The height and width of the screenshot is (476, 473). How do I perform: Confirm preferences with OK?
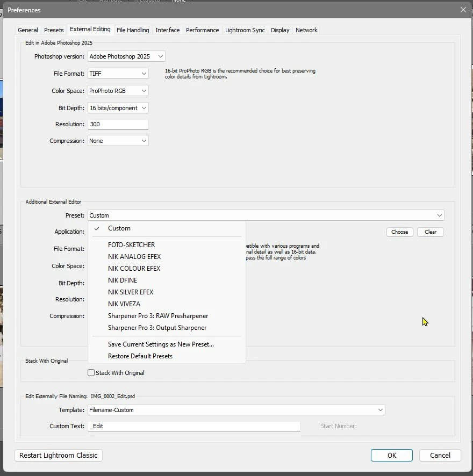tap(392, 456)
